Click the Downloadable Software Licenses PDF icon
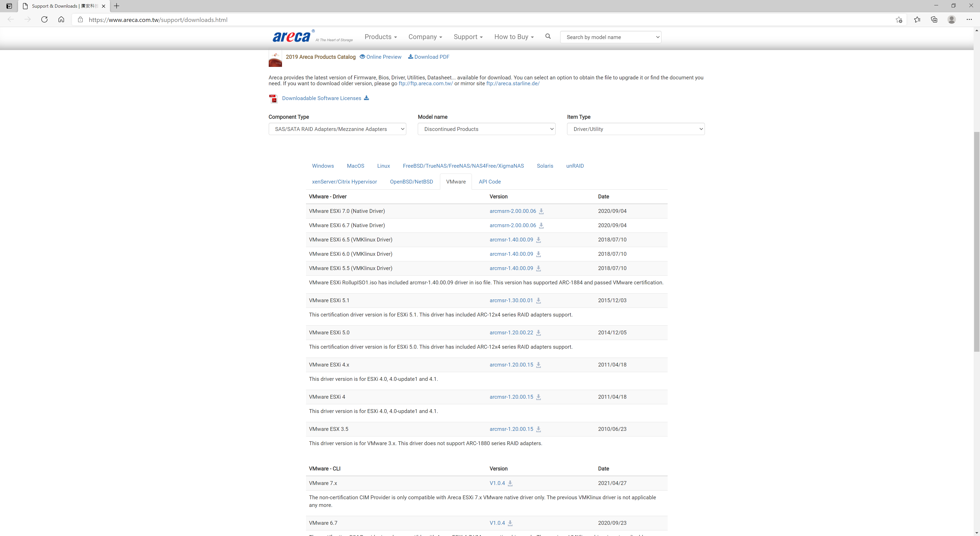 click(x=273, y=99)
